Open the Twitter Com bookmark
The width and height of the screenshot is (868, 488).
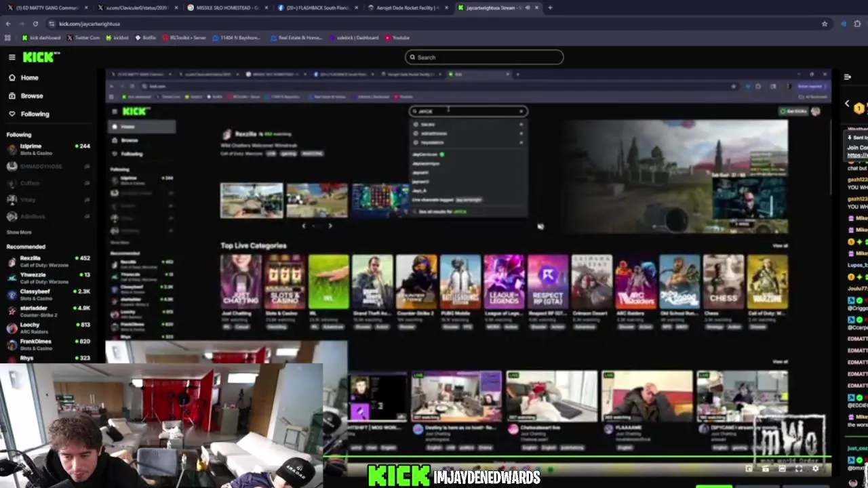point(83,38)
